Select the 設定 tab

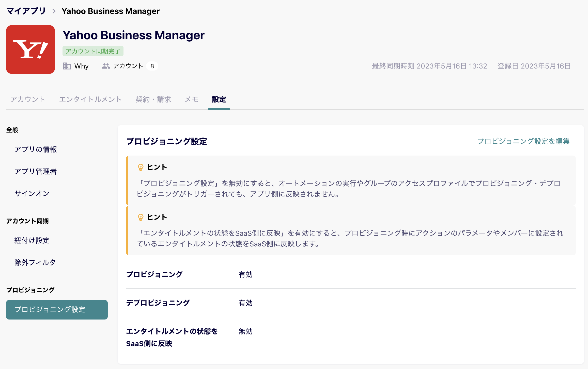point(219,99)
